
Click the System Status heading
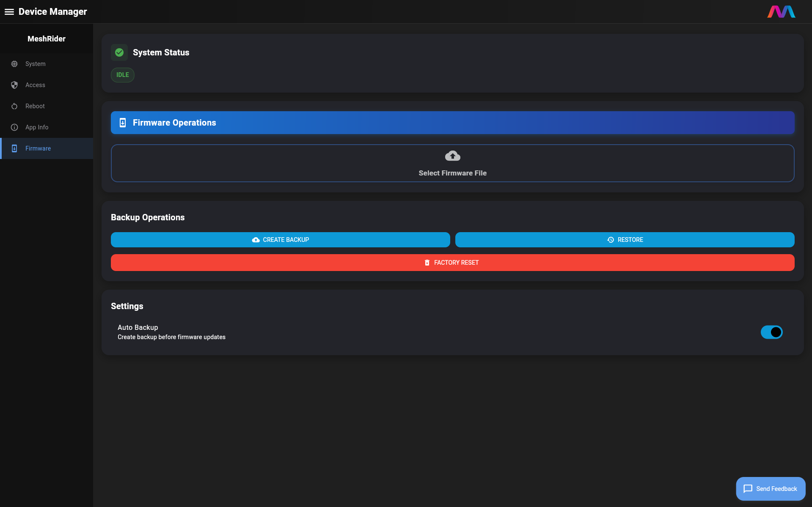[x=161, y=52]
